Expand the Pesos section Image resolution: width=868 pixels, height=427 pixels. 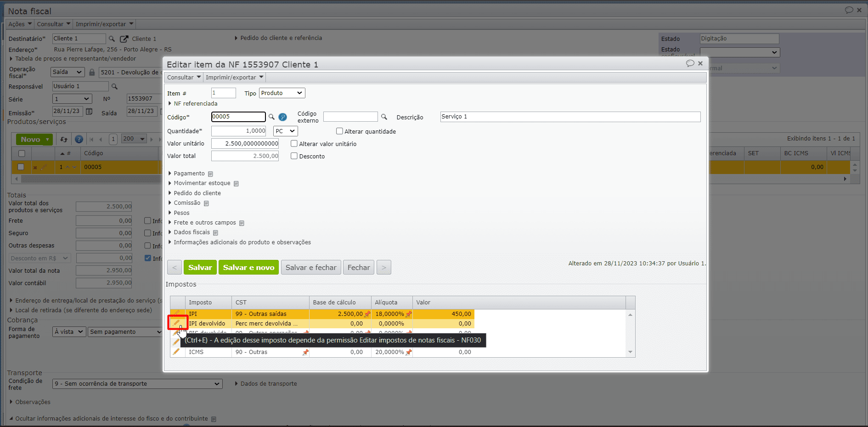[x=179, y=213]
